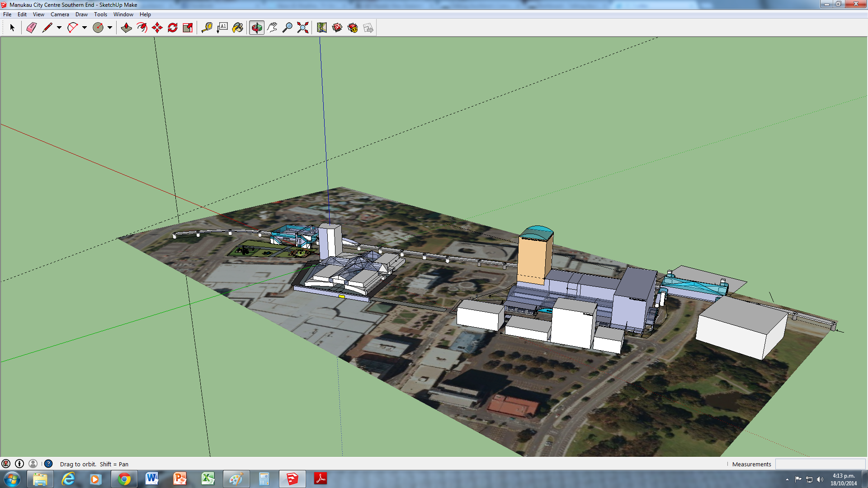
Task: Select the Eraser tool
Action: [x=31, y=28]
